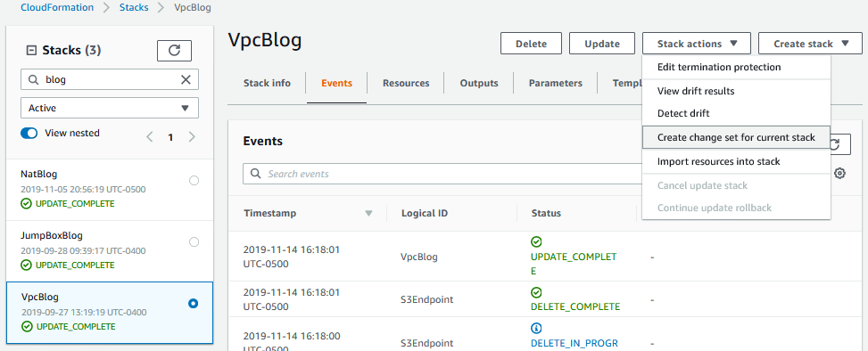Choose Detect drift menu item

(736, 113)
